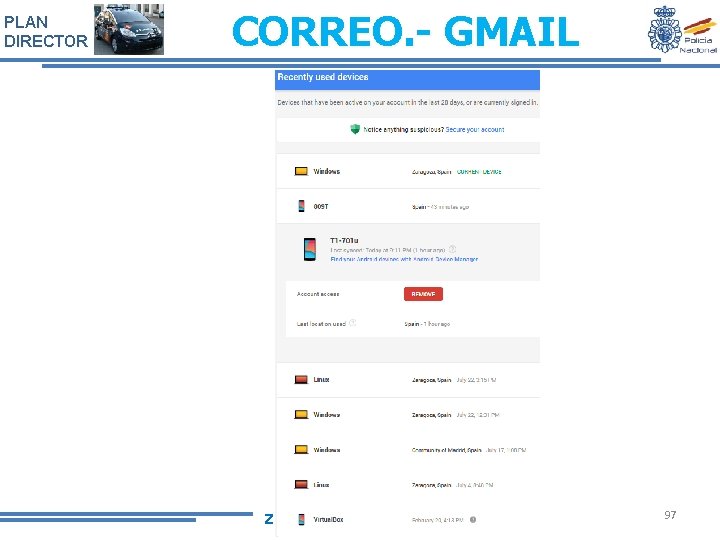This screenshot has width=720, height=540.
Task: Click red laptop icon of Linux July 22
Action: click(301, 380)
